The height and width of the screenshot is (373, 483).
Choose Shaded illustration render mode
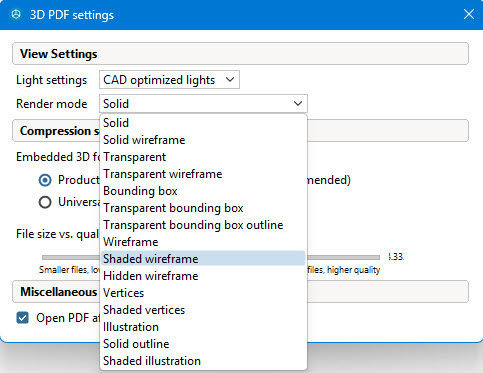click(203, 361)
